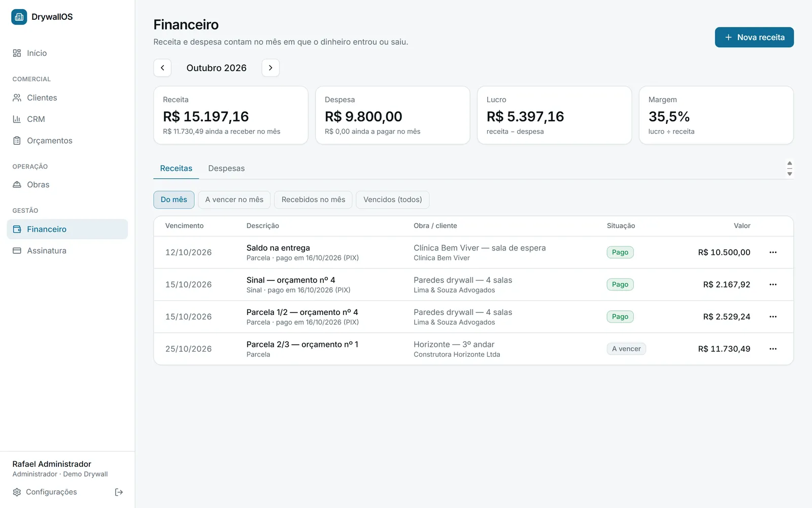Click the Obra / cliente column header
This screenshot has width=812, height=508.
point(435,226)
